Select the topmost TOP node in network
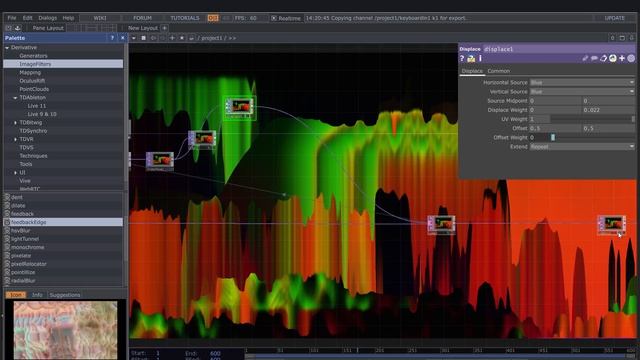The width and height of the screenshot is (640, 360). 240,107
